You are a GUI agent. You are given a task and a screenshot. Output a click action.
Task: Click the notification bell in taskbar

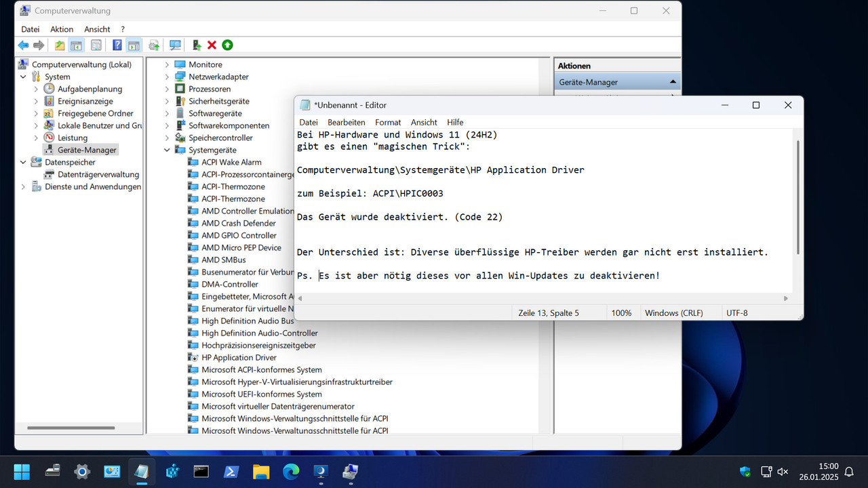[x=849, y=472]
